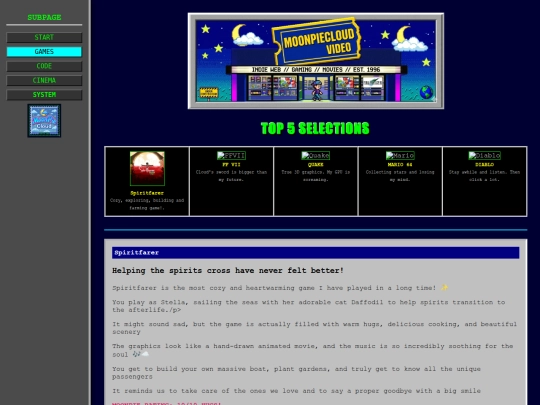This screenshot has width=540, height=405.
Task: Click paragraph starting 'You play as Stella'
Action: 309,306
